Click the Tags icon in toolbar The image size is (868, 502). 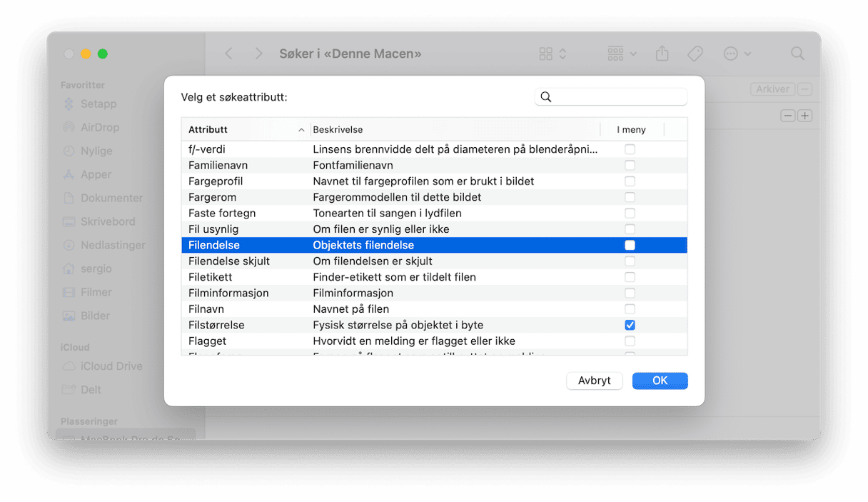695,54
